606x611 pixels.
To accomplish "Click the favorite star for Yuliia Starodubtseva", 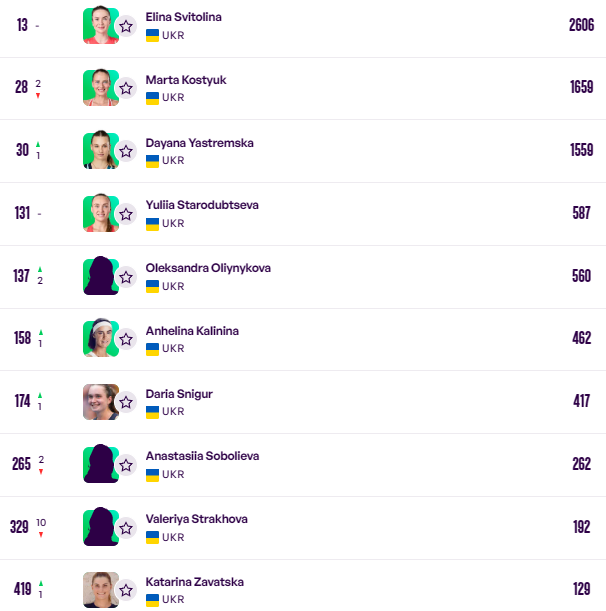I will pyautogui.click(x=126, y=214).
